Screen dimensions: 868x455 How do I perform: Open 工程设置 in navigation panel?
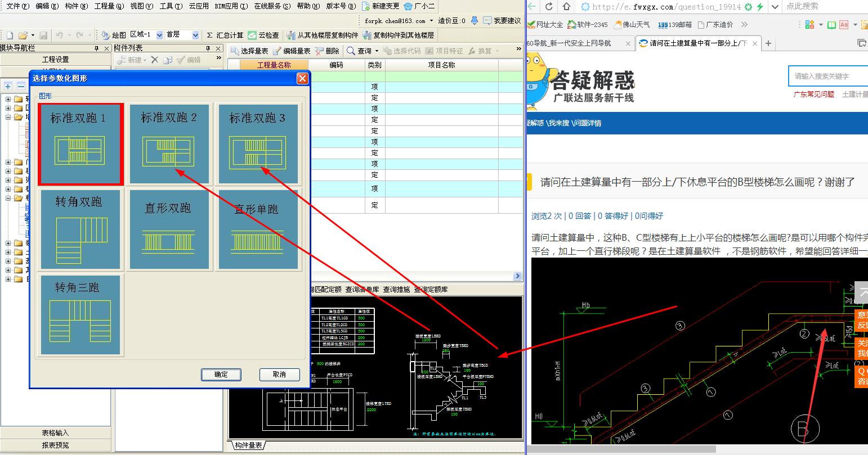tap(55, 59)
